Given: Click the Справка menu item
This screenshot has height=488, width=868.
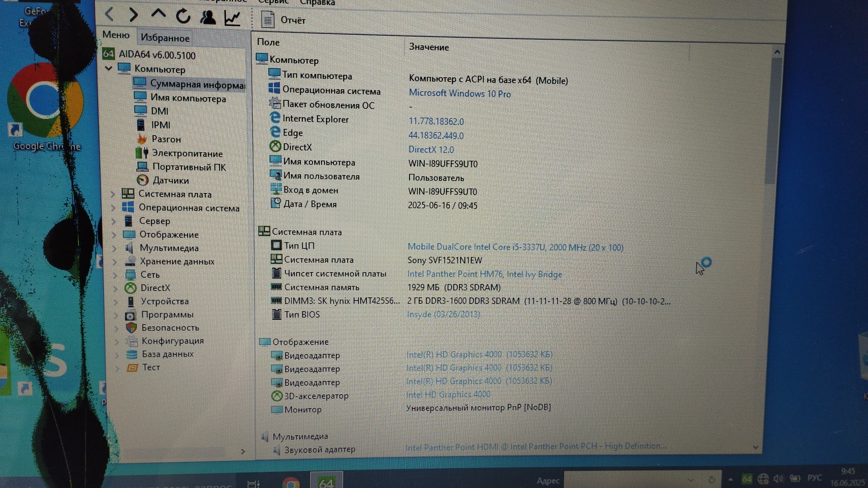Looking at the screenshot, I should pos(317,3).
